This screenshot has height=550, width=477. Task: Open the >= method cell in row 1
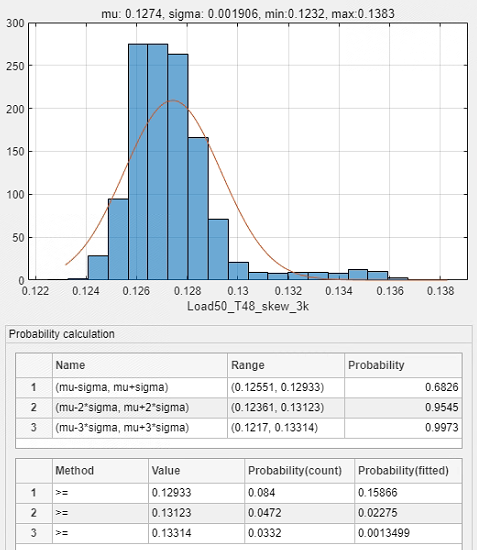pyautogui.click(x=100, y=493)
